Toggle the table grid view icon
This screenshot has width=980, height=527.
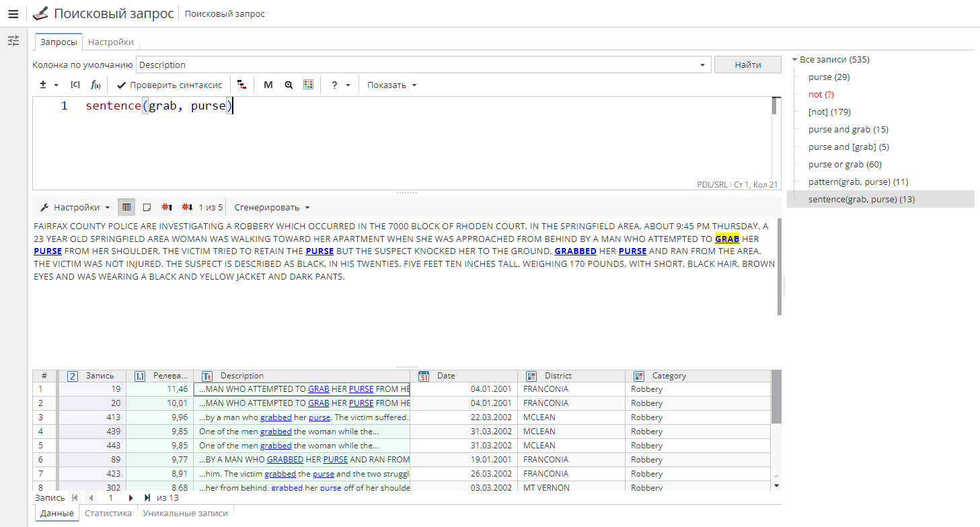coord(126,207)
